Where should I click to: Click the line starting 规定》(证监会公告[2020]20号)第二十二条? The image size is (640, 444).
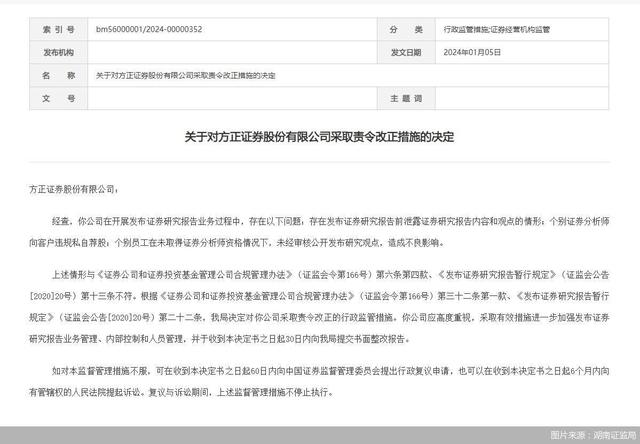(319, 317)
